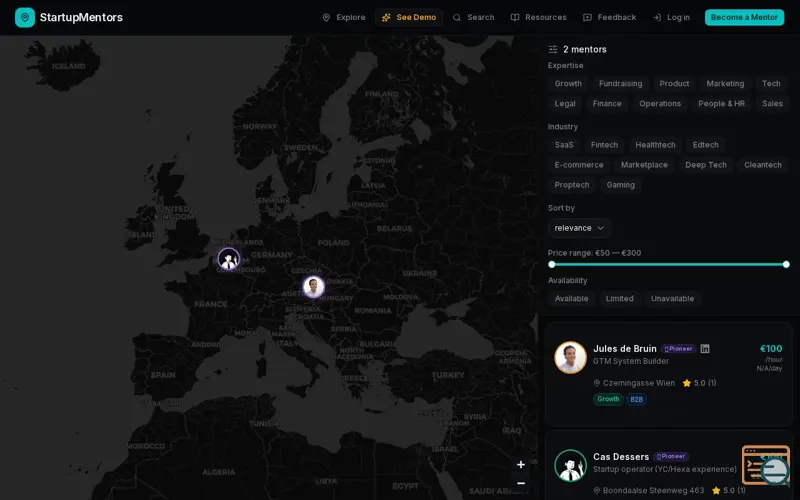The width and height of the screenshot is (800, 500).
Task: Select the SaaS industry chip
Action: tap(564, 145)
